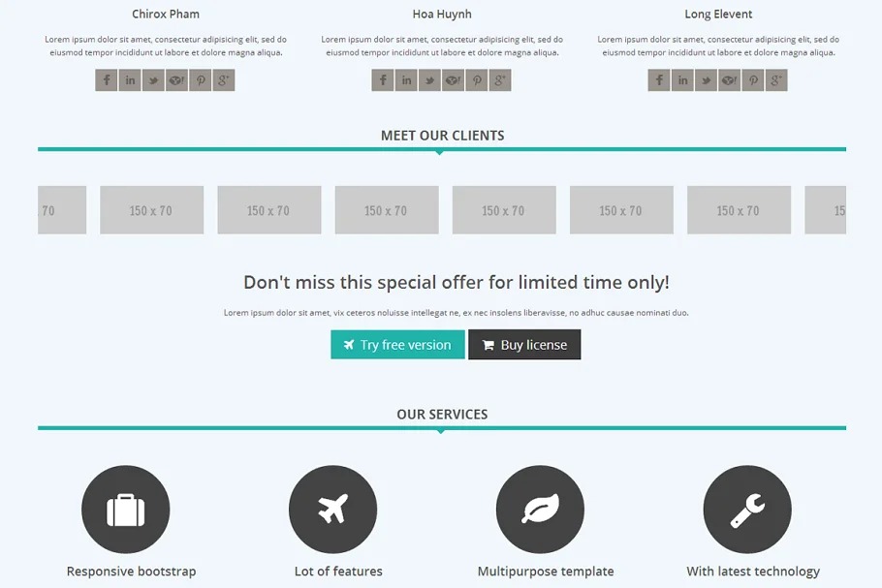Viewport: 882px width, 588px height.
Task: Click the Multipurpose template service title
Action: click(x=546, y=572)
